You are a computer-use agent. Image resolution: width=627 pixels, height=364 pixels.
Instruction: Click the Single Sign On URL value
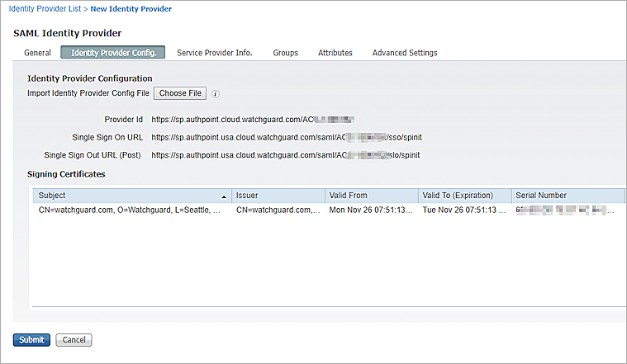point(292,137)
